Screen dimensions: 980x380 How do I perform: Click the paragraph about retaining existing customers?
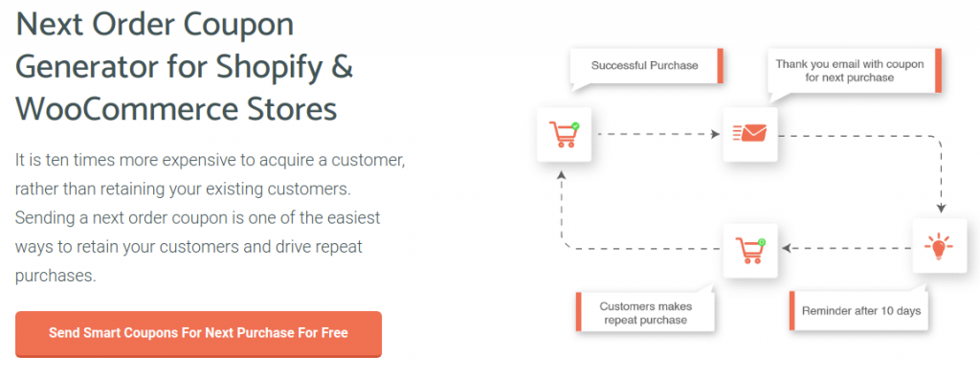point(211,217)
